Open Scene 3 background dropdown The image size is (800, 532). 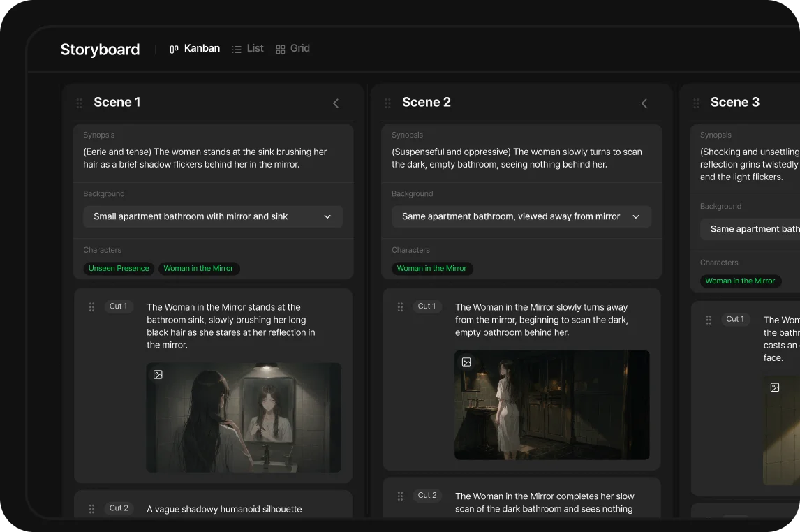point(750,229)
